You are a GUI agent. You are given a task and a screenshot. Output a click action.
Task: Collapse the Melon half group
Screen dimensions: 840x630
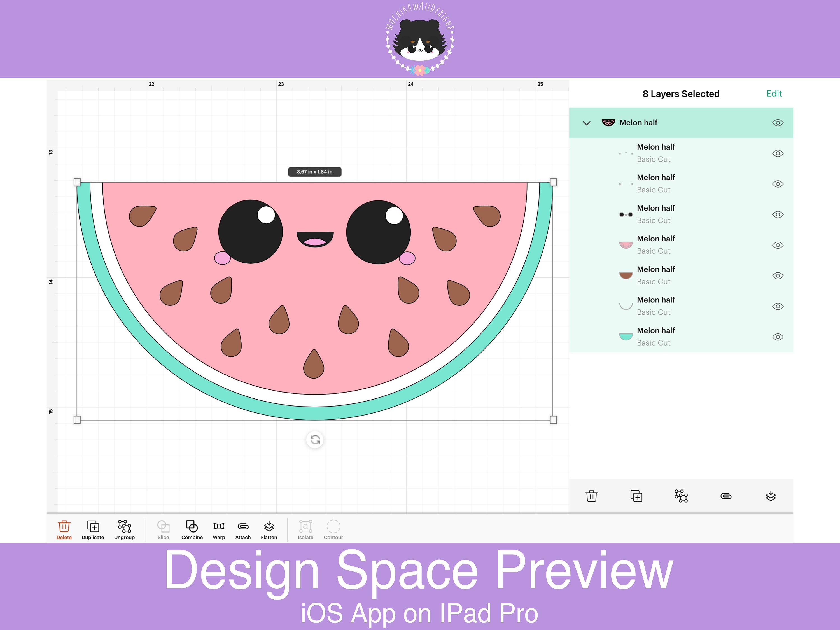587,123
